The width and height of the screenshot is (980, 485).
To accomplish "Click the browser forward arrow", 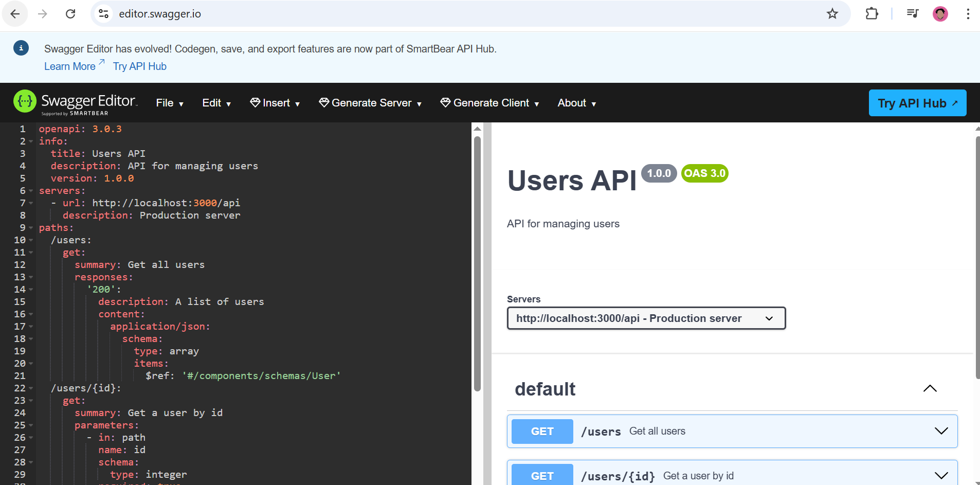I will 43,14.
